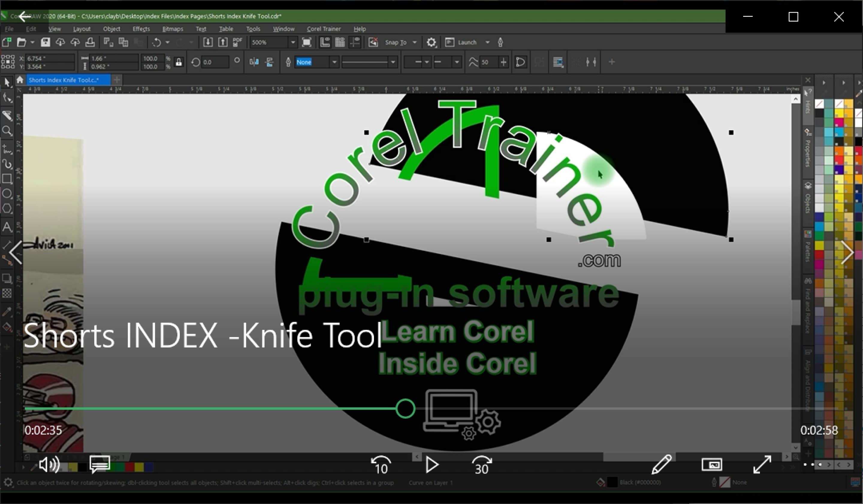
Task: Click the Undo arrow icon
Action: 156,43
